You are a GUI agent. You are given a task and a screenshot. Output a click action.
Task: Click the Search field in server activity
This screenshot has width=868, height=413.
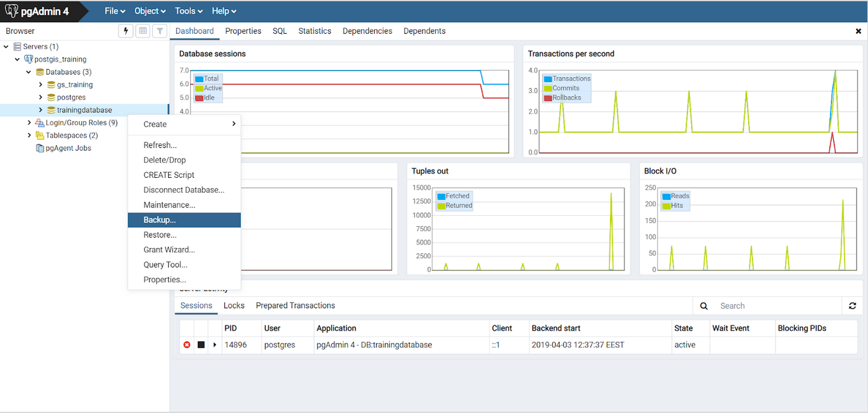pyautogui.click(x=777, y=306)
